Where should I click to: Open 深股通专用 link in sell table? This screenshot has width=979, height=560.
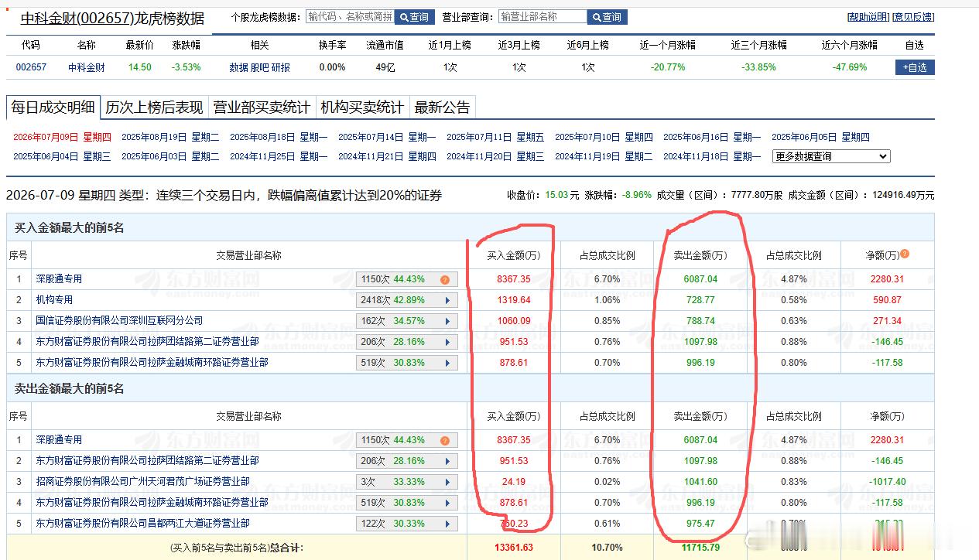pos(59,440)
